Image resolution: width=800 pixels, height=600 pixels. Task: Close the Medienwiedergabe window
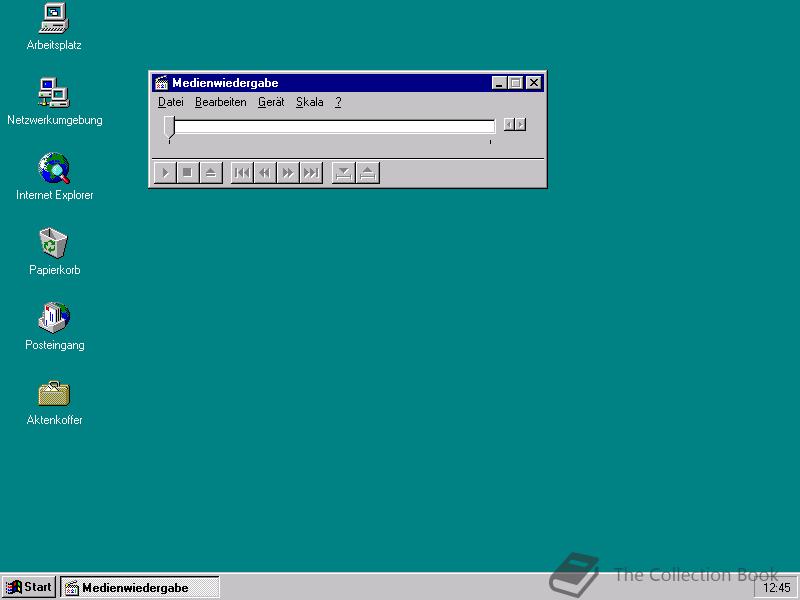534,83
